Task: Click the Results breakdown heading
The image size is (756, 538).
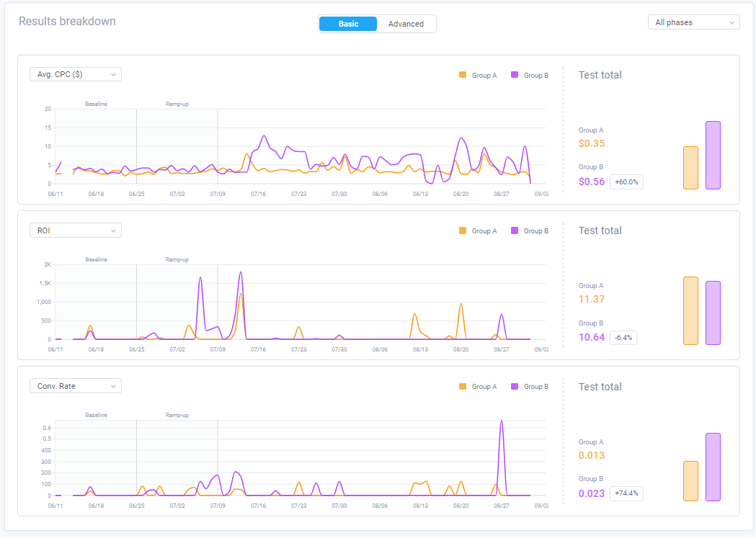Action: [67, 21]
